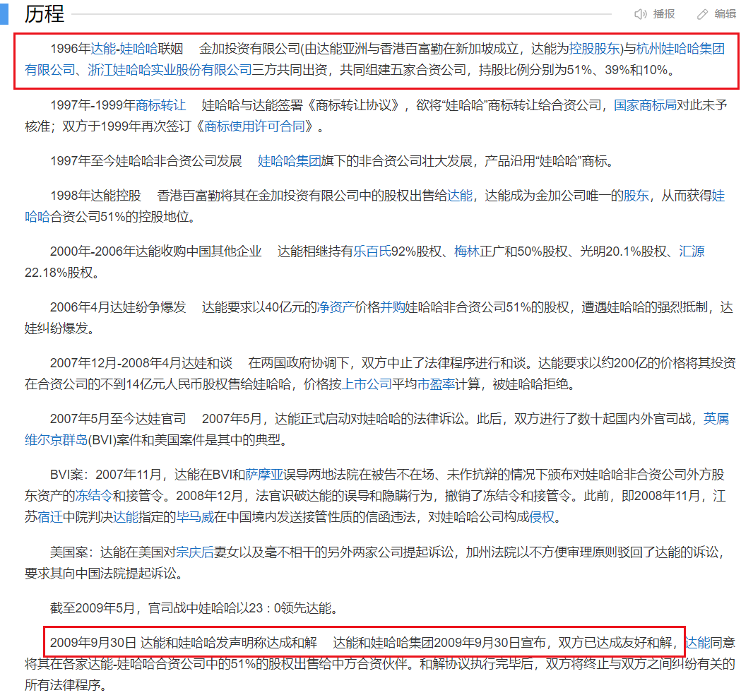Click the pencil icon next to 编辑

click(x=701, y=13)
